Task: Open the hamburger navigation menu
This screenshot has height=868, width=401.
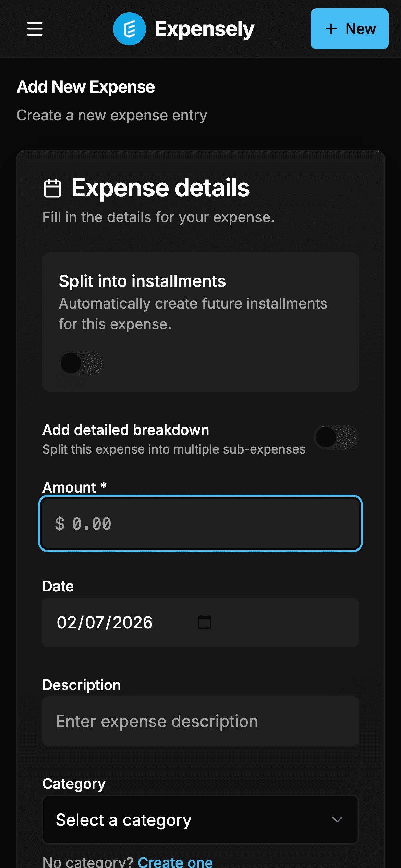Action: (35, 29)
